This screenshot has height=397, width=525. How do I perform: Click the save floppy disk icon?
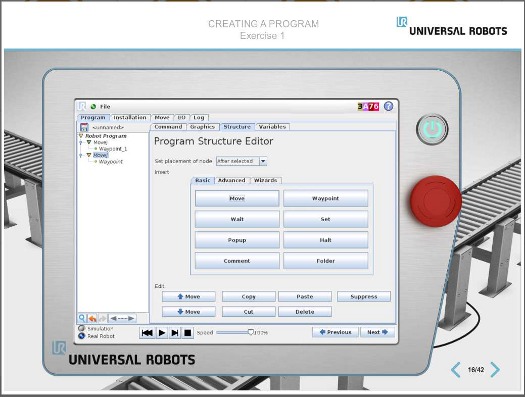point(84,127)
